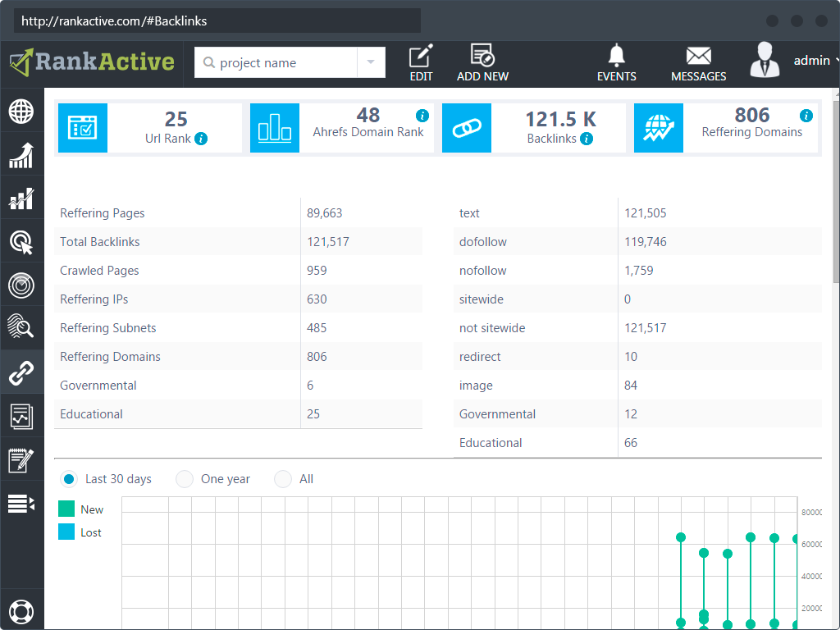The image size is (840, 630).
Task: Open the radar circle sidebar icon
Action: click(21, 285)
